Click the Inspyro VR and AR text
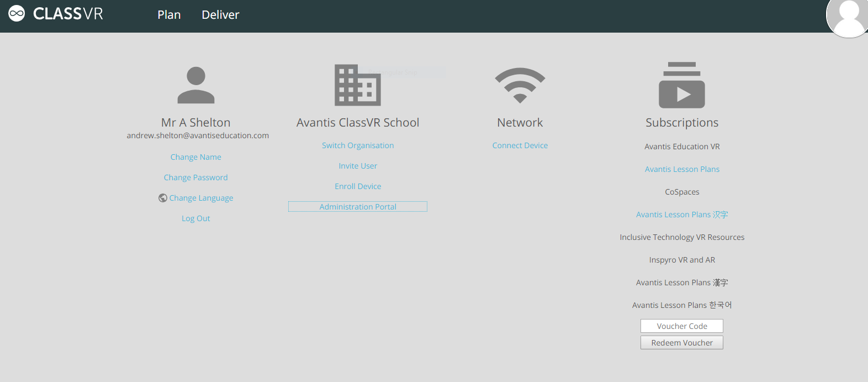 [x=682, y=260]
